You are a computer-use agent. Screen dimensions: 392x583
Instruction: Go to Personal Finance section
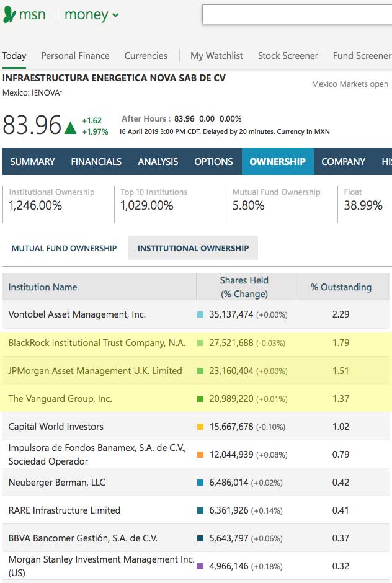pyautogui.click(x=75, y=56)
